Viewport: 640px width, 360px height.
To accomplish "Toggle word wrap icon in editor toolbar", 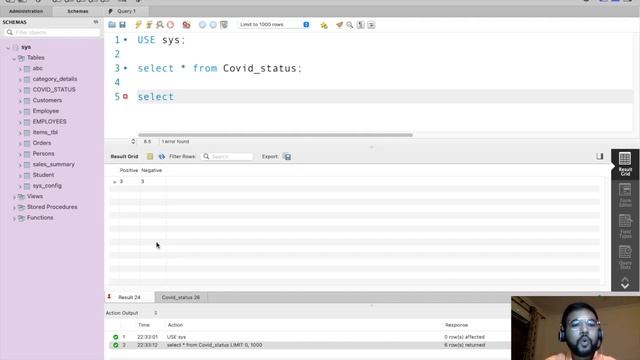I will pos(371,25).
